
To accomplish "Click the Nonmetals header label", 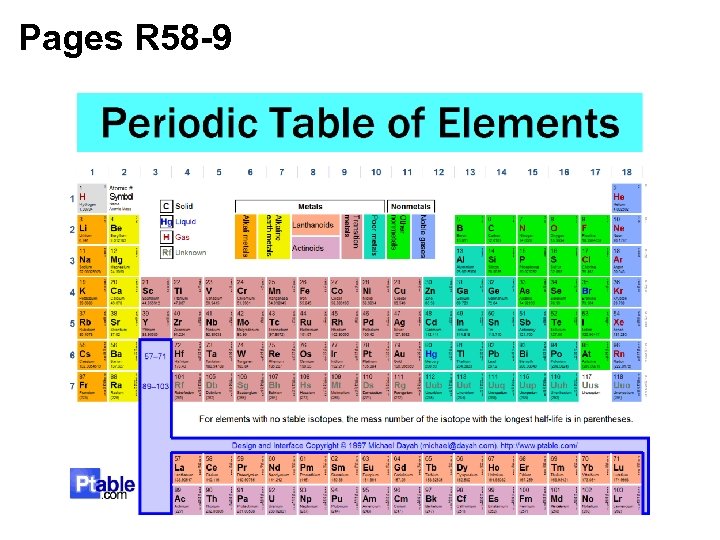I will [x=411, y=206].
